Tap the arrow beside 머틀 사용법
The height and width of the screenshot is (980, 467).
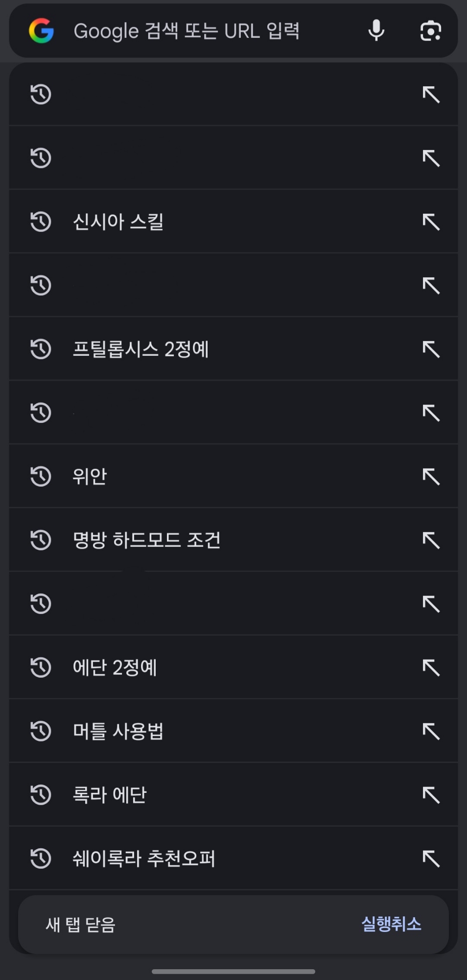[x=431, y=732]
